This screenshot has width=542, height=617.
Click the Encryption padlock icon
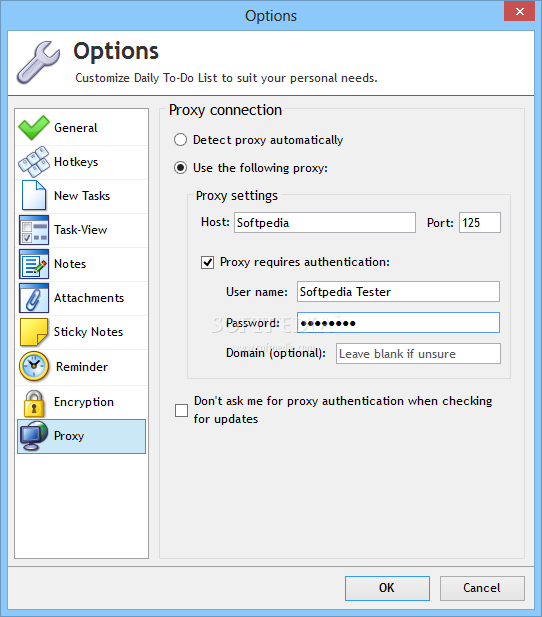(34, 403)
